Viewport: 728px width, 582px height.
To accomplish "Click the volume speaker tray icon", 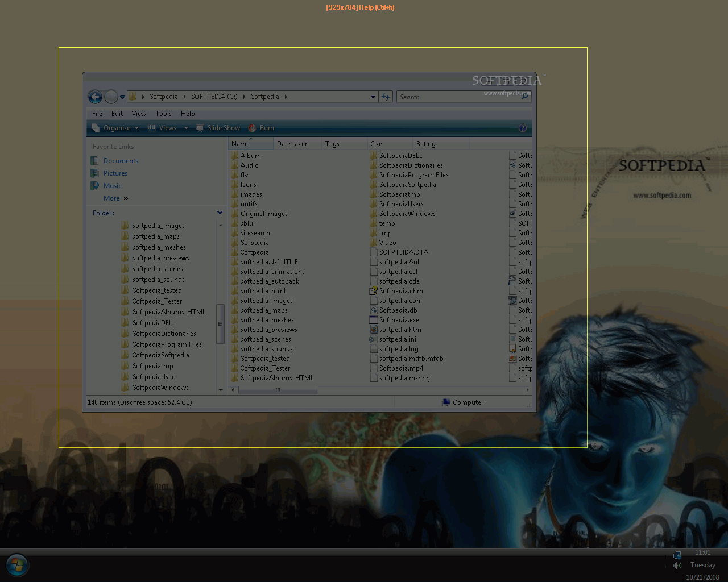I will click(x=677, y=566).
